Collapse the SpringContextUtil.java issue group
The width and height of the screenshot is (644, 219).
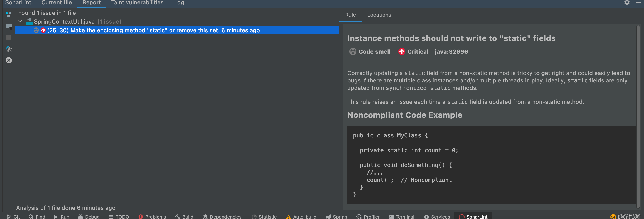pos(20,21)
